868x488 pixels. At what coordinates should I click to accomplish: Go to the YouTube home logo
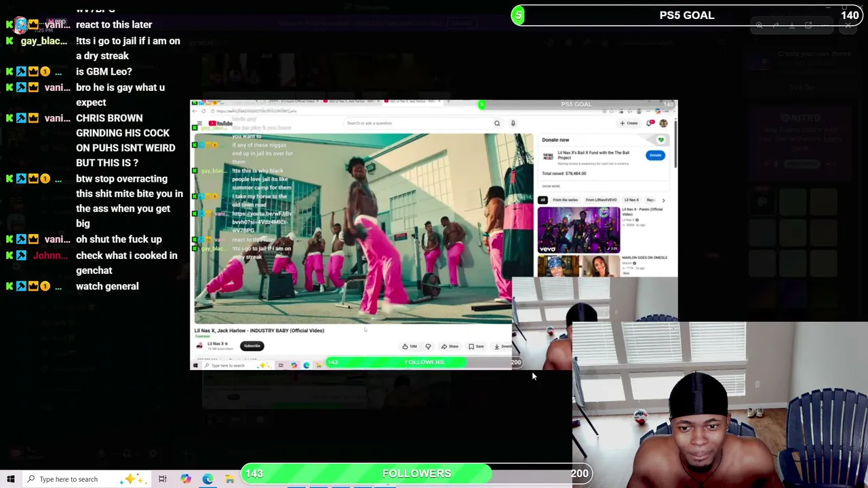220,123
